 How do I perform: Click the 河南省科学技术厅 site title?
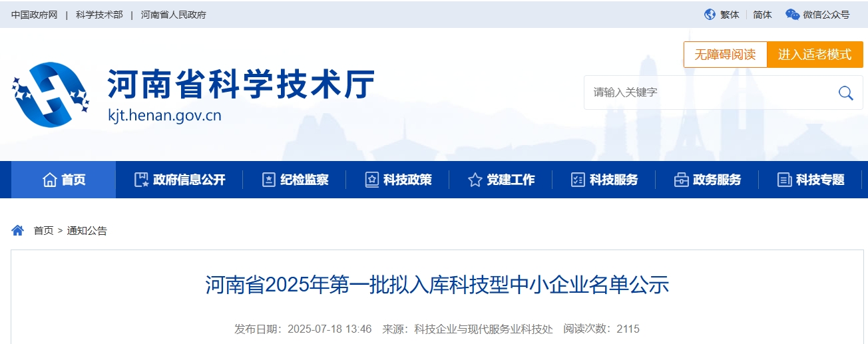pyautogui.click(x=241, y=85)
